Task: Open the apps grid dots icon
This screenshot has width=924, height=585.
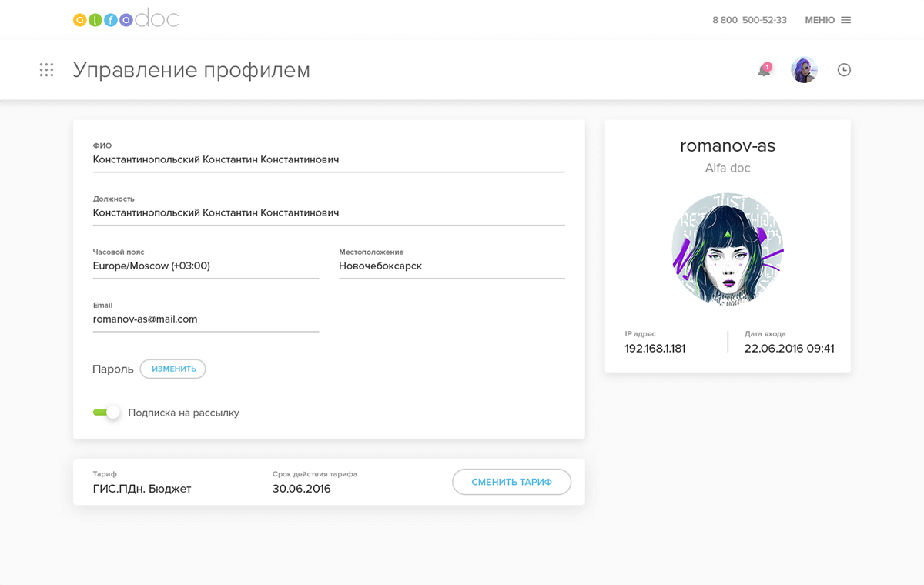Action: pyautogui.click(x=46, y=70)
